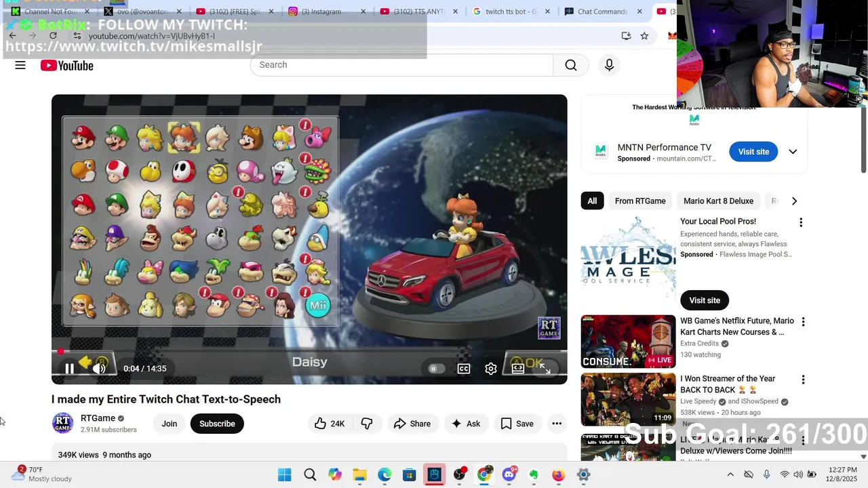
Task: Select the All filter chip
Action: pyautogui.click(x=592, y=201)
